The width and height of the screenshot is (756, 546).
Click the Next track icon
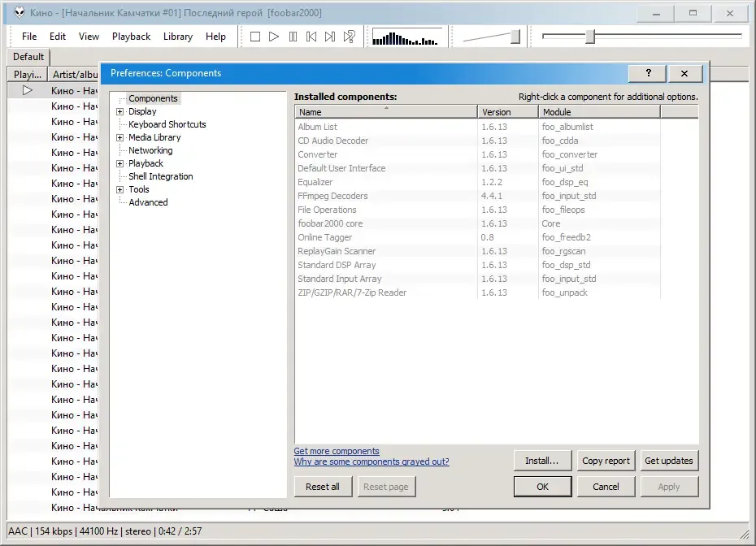pyautogui.click(x=330, y=37)
